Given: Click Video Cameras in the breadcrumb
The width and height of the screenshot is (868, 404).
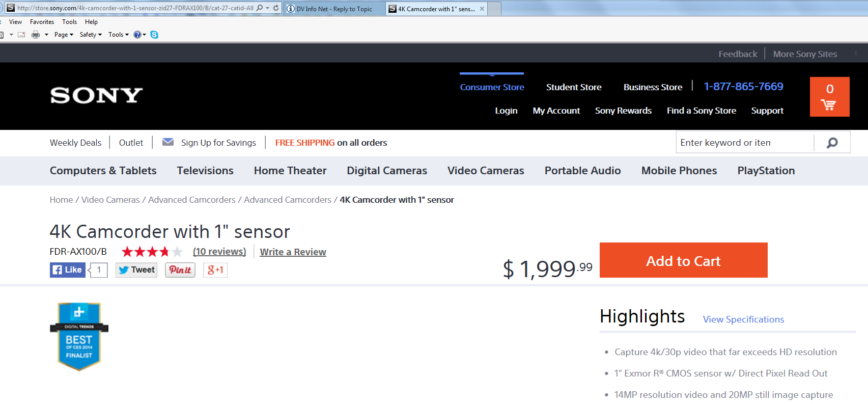Looking at the screenshot, I should pyautogui.click(x=110, y=200).
